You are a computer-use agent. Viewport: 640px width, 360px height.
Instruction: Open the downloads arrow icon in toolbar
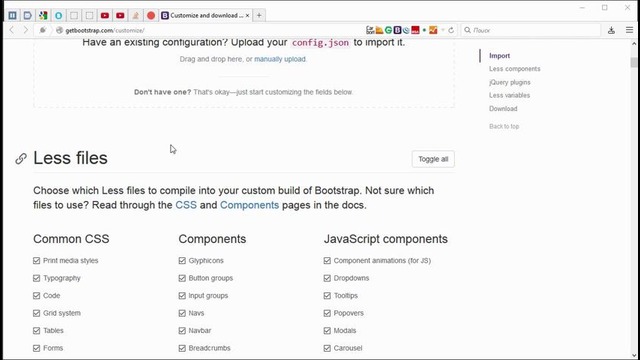click(x=611, y=30)
